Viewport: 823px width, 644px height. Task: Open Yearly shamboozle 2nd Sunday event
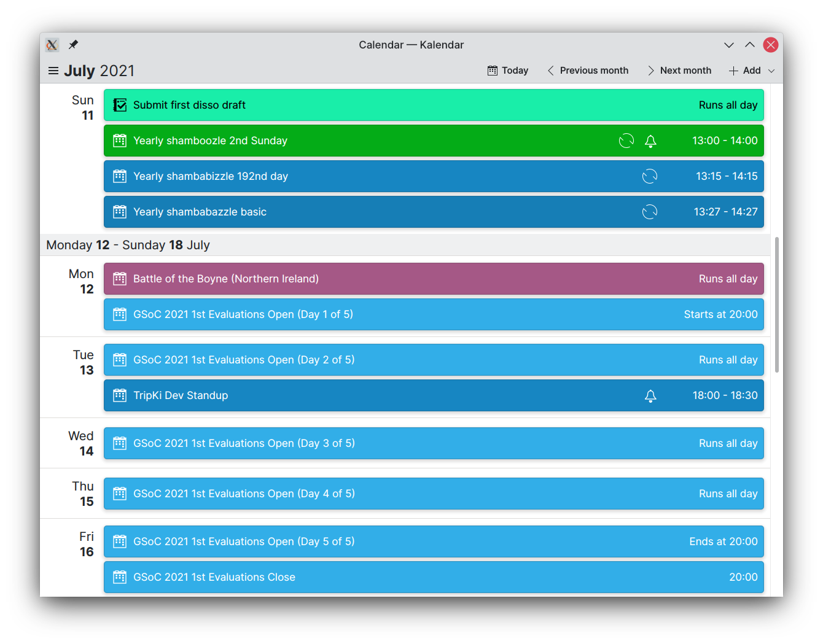[434, 141]
